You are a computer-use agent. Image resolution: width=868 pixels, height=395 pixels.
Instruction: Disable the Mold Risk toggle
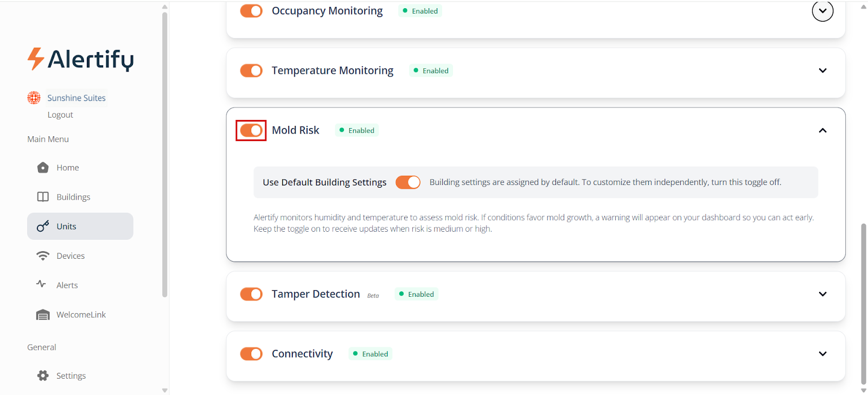(x=251, y=130)
